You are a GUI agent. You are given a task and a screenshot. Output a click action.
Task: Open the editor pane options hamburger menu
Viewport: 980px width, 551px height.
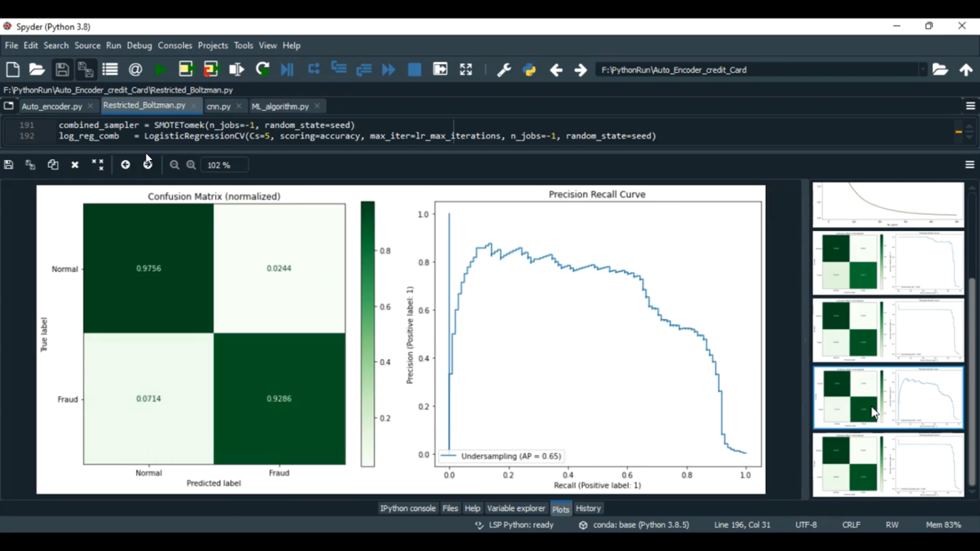tap(970, 106)
